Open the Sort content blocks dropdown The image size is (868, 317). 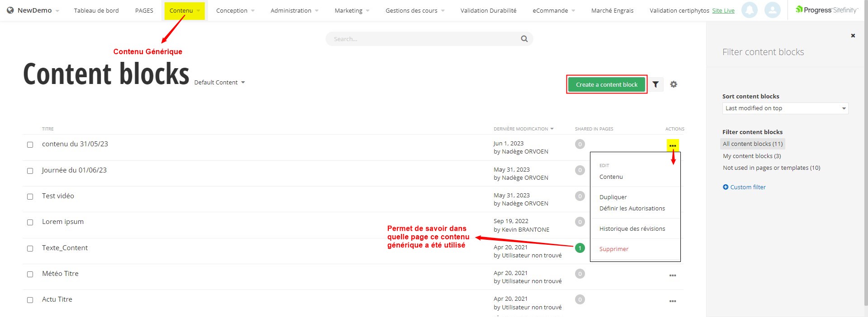click(x=785, y=108)
